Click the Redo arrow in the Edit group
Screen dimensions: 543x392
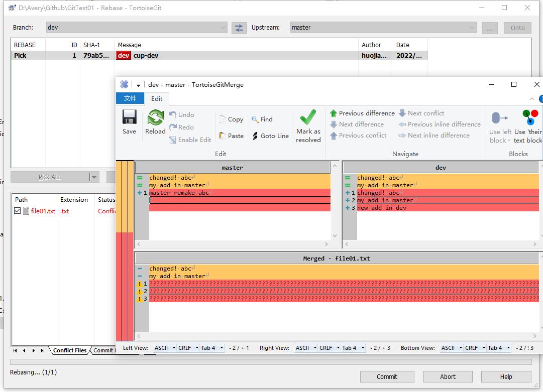click(173, 127)
